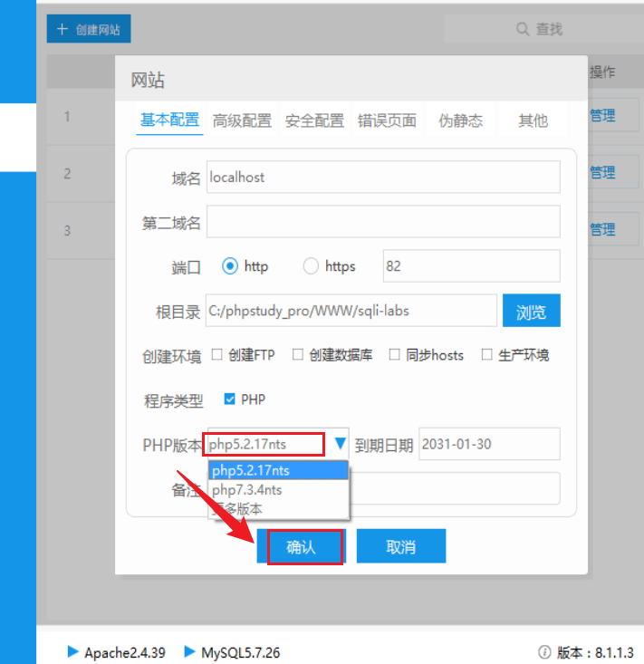Switch to the 错误页面 tab

[x=387, y=120]
